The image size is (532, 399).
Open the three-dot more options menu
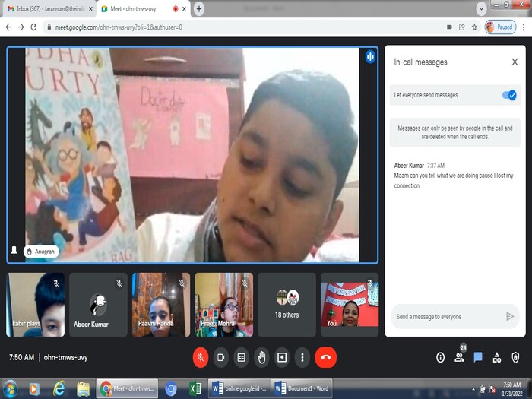coord(302,357)
